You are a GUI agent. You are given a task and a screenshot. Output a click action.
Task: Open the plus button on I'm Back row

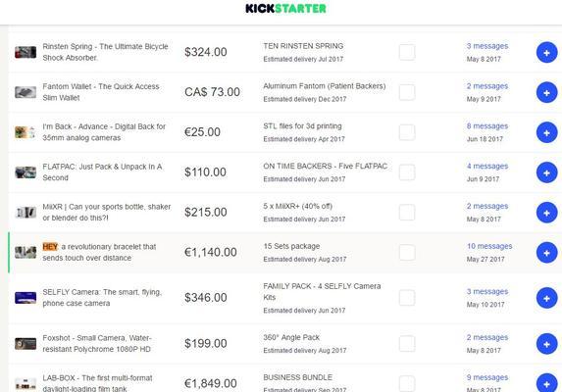pyautogui.click(x=546, y=133)
